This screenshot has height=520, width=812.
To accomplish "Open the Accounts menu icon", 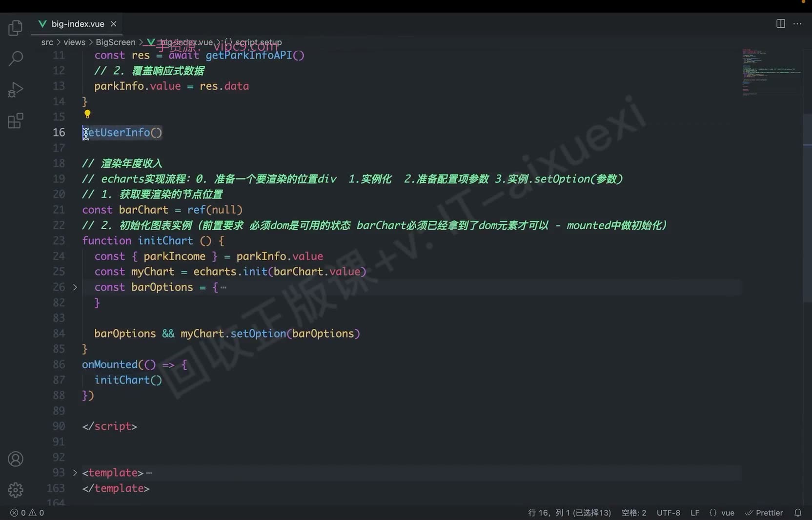I will pos(15,459).
